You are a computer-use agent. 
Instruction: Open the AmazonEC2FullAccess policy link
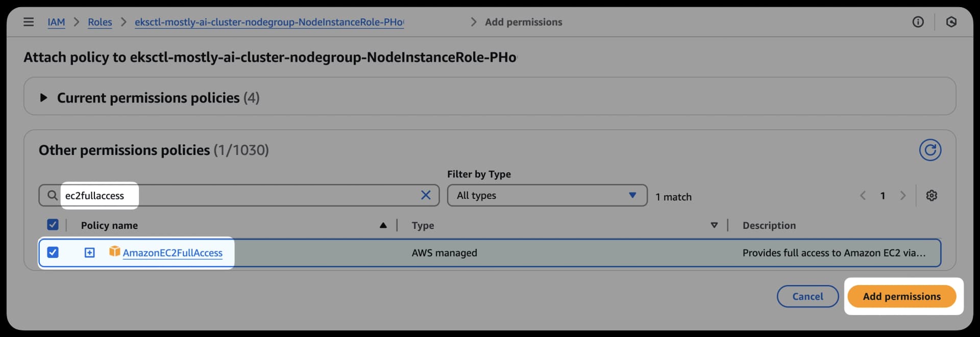(173, 253)
